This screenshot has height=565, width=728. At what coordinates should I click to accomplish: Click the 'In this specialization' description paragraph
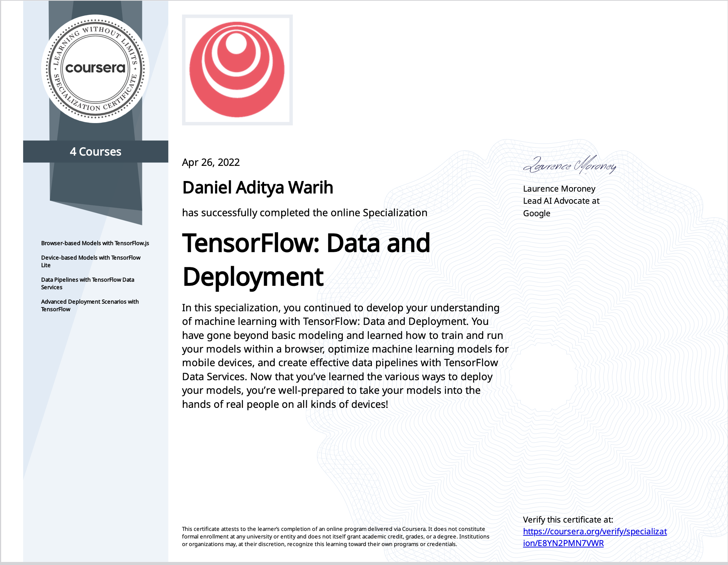(x=345, y=356)
